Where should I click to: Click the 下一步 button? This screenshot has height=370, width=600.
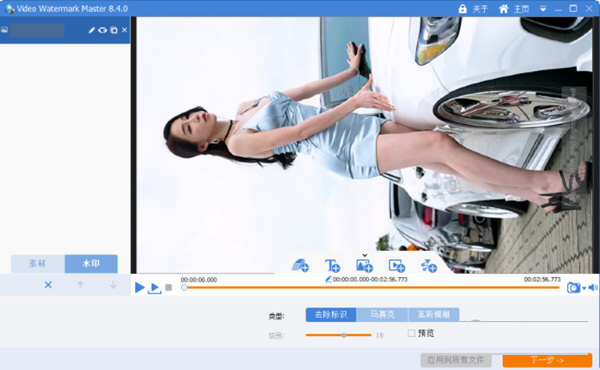[547, 360]
